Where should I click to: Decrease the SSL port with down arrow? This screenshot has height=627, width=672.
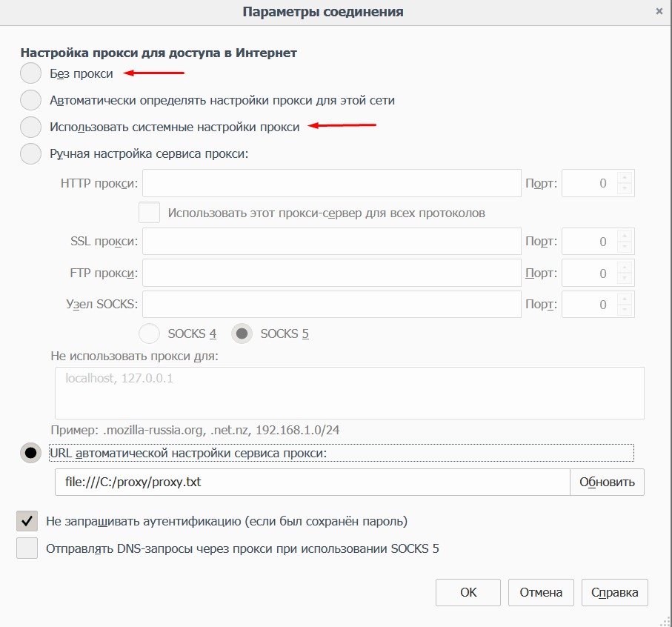point(625,247)
